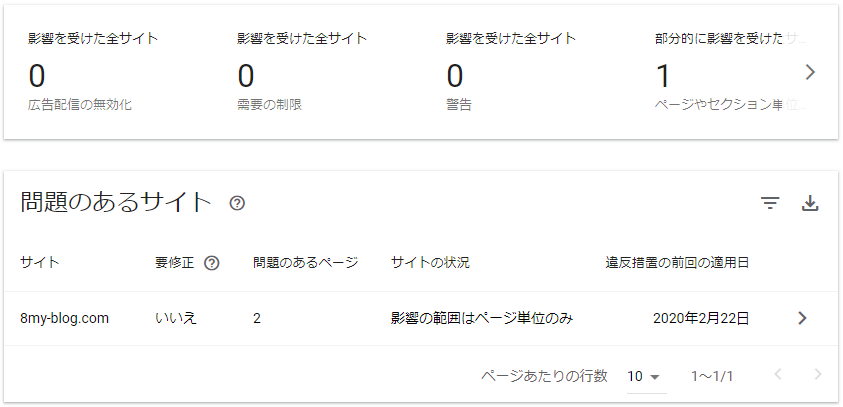Viewport: 843px width, 407px height.
Task: Click help icon beside 問題のあるサイト title
Action: pos(237,203)
